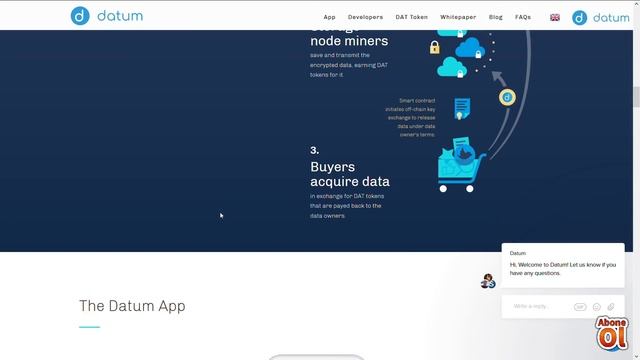640x360 pixels.
Task: Click 'The Datum App' heading
Action: pyautogui.click(x=132, y=306)
